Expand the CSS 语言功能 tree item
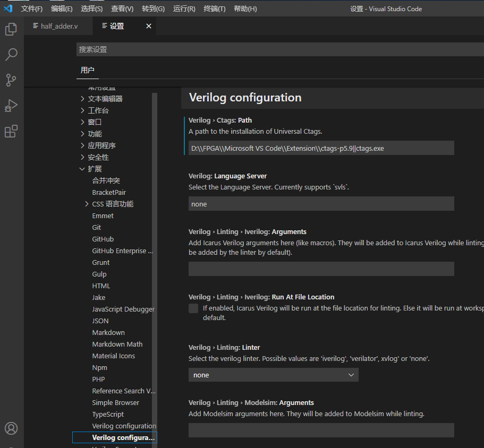484x448 pixels. (87, 204)
